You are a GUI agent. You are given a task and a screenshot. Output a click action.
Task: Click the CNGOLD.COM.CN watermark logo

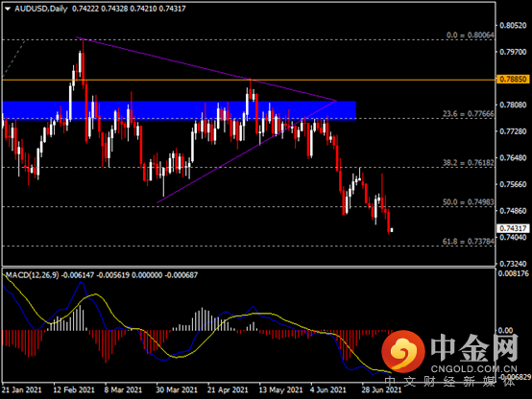449,353
